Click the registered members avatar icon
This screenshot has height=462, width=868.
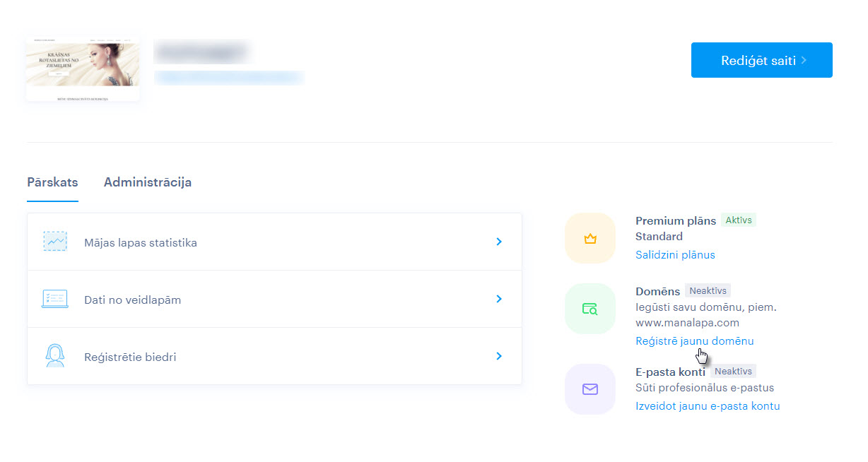click(54, 356)
